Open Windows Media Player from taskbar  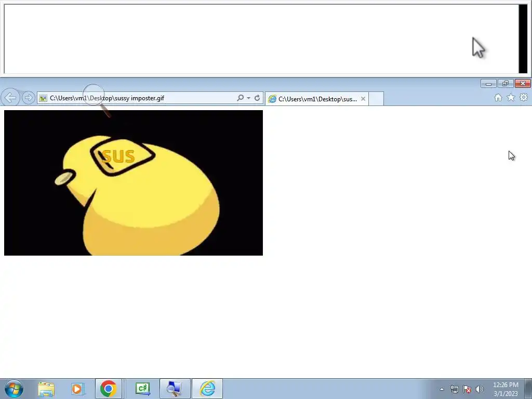77,389
